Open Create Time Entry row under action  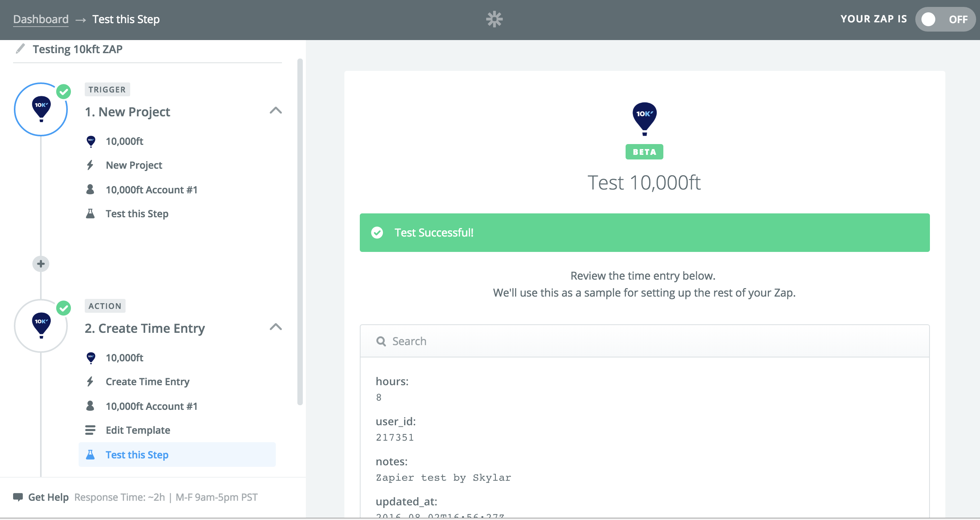click(x=177, y=382)
